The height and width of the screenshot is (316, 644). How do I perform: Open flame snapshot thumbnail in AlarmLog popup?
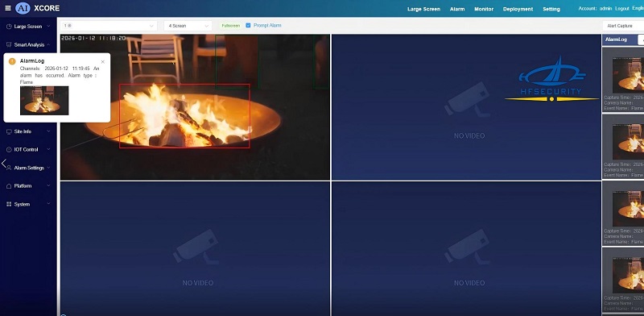[44, 101]
